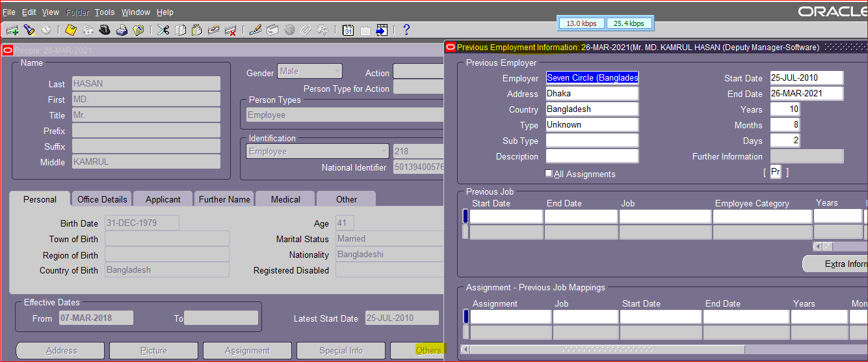Viewport: 868px width, 362px height.
Task: Click the Extra Information button
Action: (835, 264)
